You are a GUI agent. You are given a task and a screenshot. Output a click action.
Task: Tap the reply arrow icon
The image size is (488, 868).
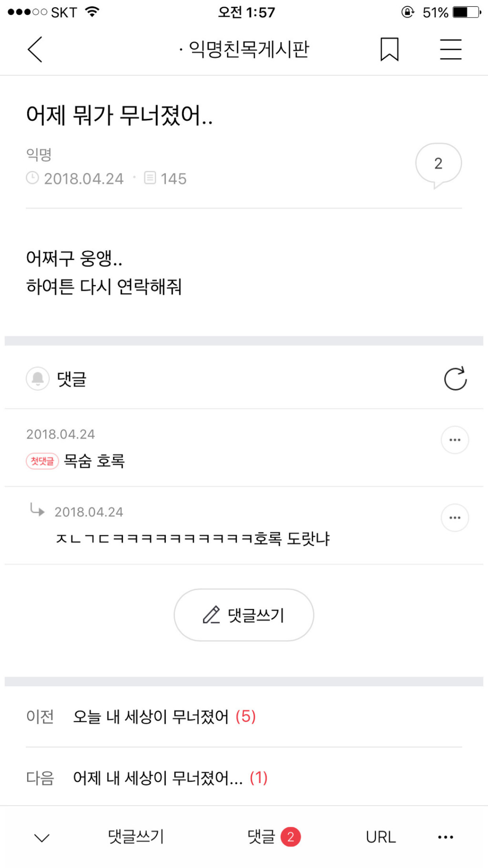pyautogui.click(x=37, y=510)
